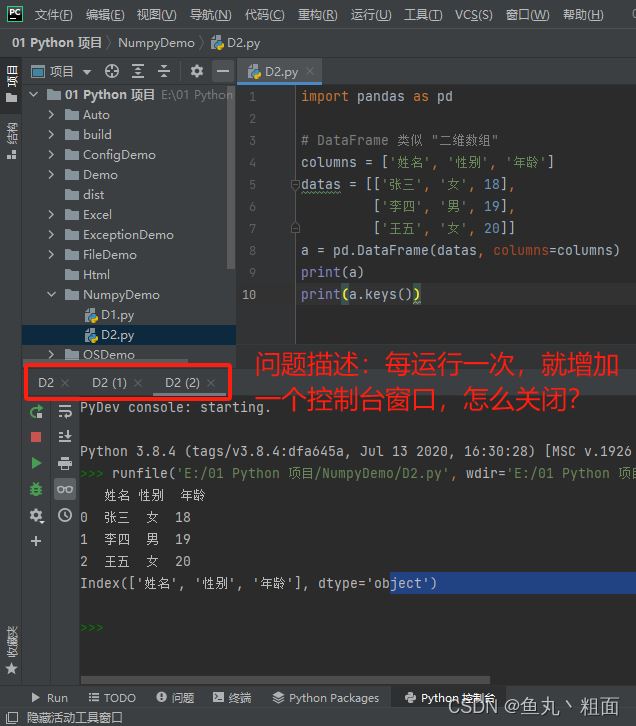This screenshot has height=726, width=636.
Task: Expand the build folder
Action: pos(51,134)
